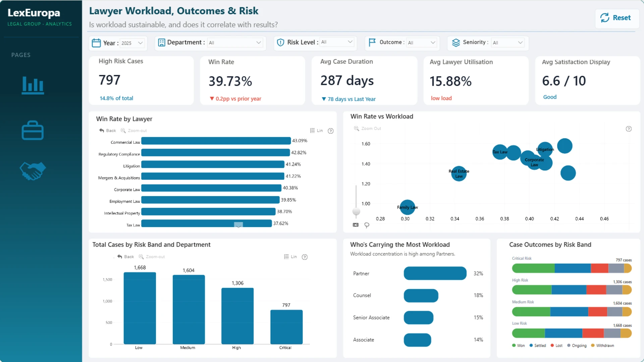Viewport: 644px width, 362px height.
Task: Toggle Lin scale in Win Rate by Lawyer chart
Action: tap(316, 131)
